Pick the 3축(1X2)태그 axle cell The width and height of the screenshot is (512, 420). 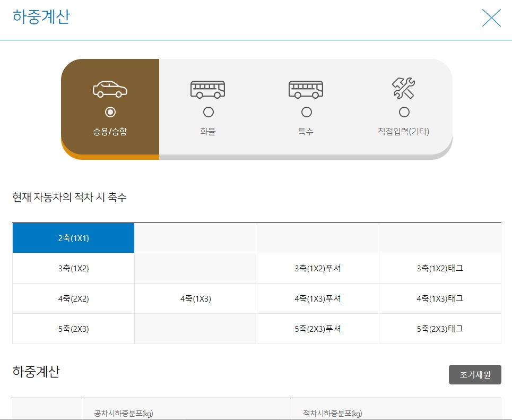pos(440,268)
